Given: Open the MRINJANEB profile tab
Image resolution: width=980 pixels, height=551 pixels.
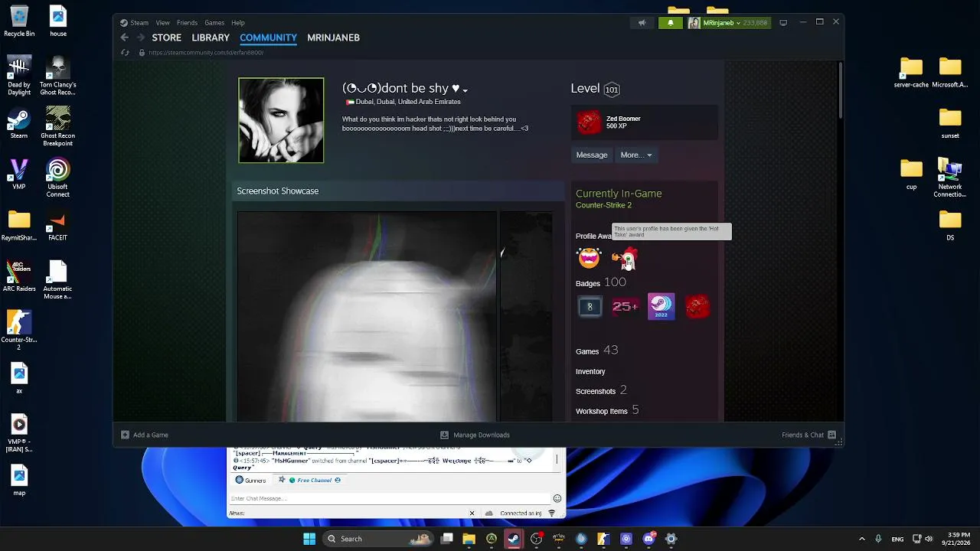Looking at the screenshot, I should coord(333,37).
